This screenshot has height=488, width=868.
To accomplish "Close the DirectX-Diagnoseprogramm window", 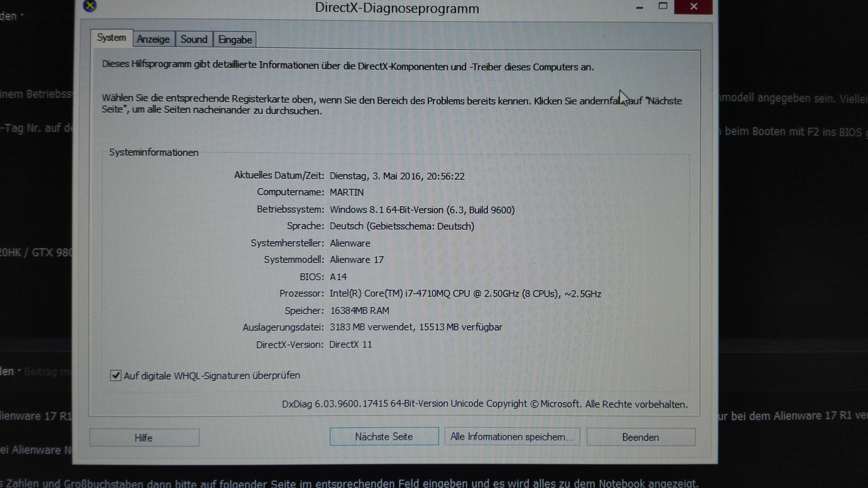I will [693, 6].
